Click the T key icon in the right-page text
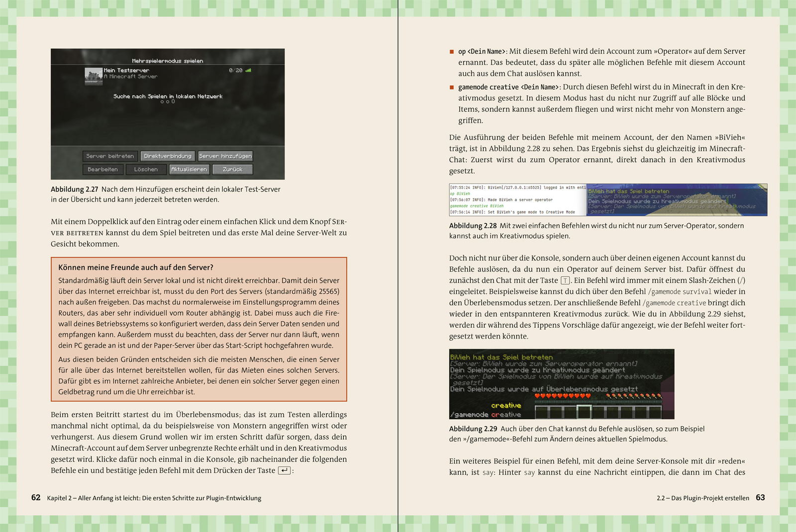Image resolution: width=796 pixels, height=532 pixels. 565,280
